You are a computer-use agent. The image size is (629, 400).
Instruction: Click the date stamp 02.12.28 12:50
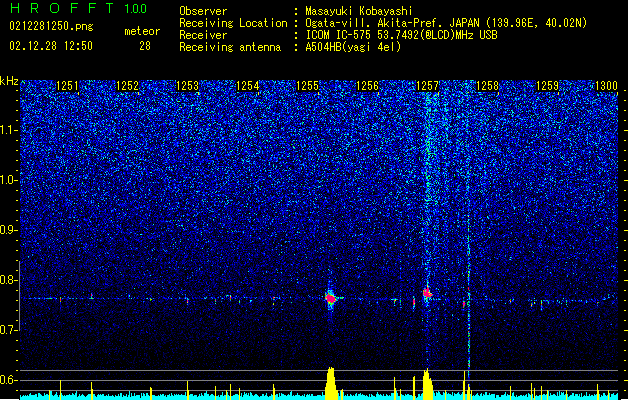(x=51, y=46)
